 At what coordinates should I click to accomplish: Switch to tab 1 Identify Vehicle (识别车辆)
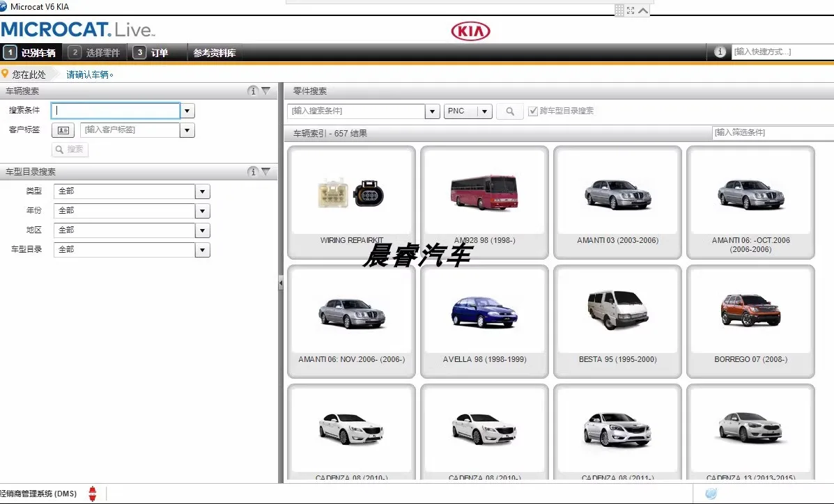click(31, 53)
